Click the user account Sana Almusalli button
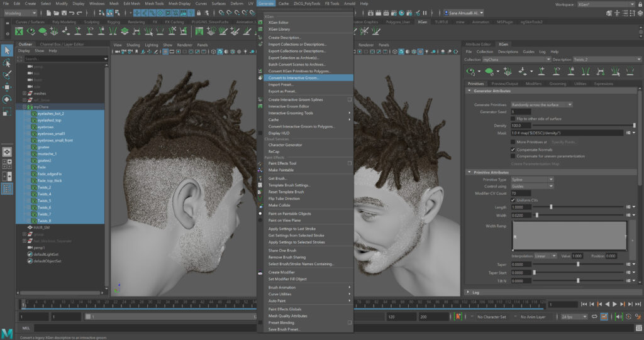 (463, 13)
